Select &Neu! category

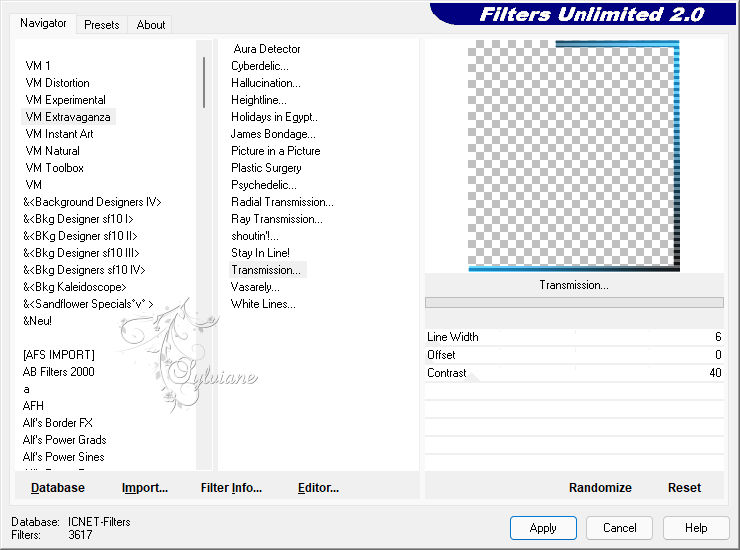37,321
